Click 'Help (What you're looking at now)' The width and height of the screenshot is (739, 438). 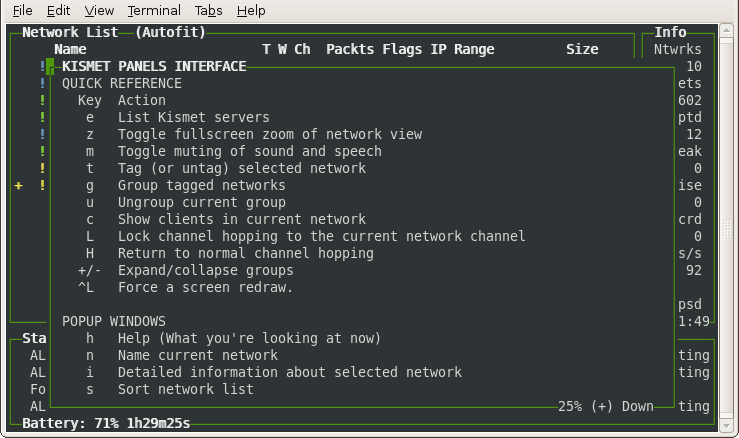(249, 339)
